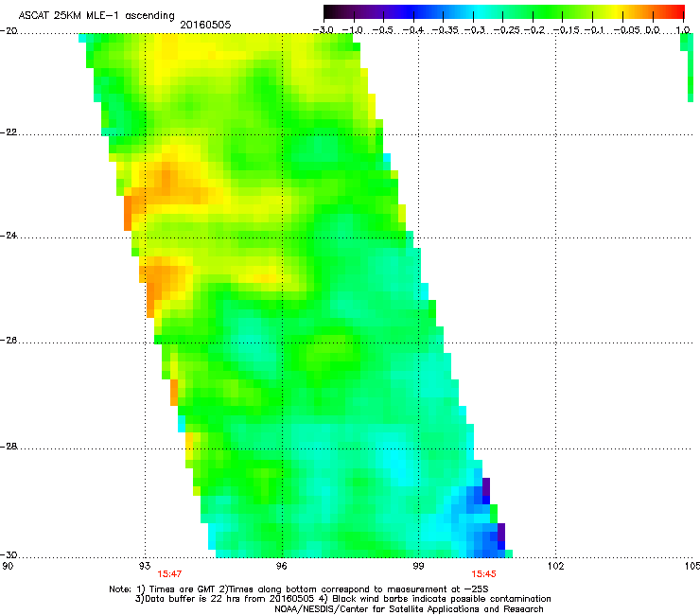Click the 105 longitude axis label
The width and height of the screenshot is (700, 615).
(x=692, y=566)
